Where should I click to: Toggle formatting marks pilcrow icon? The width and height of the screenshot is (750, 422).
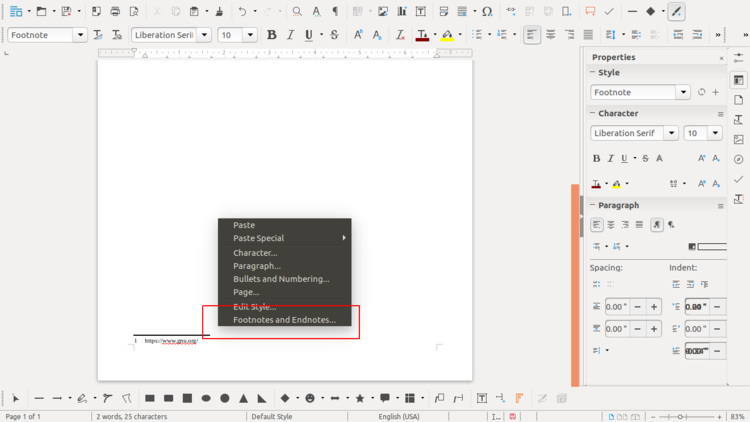tap(335, 12)
